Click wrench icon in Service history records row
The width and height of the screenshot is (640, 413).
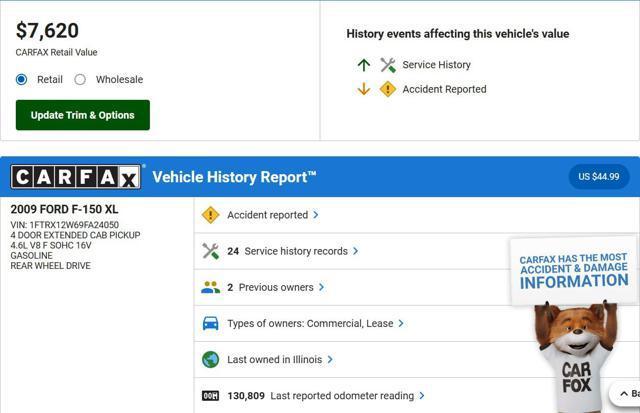[211, 251]
